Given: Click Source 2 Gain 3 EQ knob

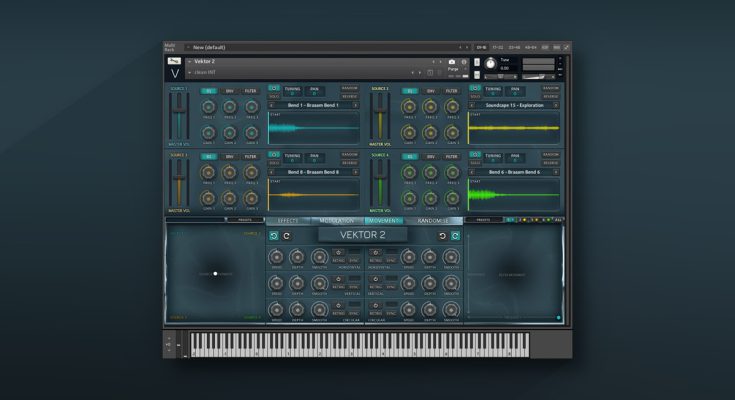Looking at the screenshot, I should 452,133.
